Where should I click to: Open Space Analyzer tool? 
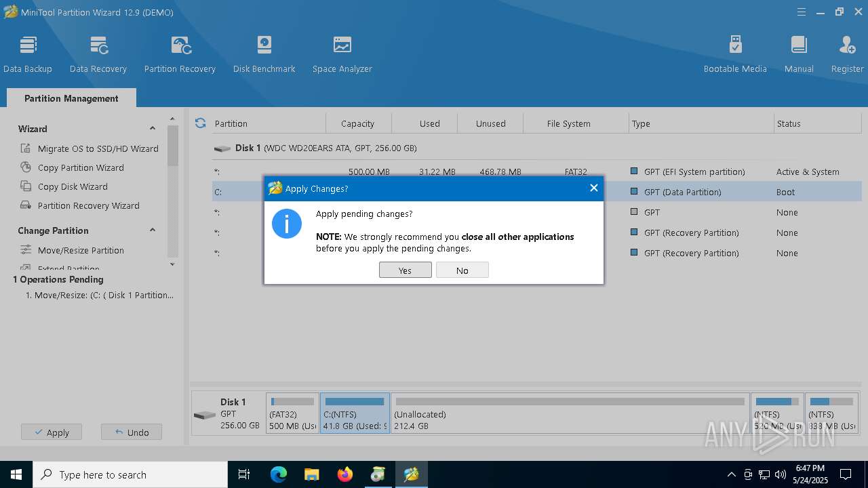pos(342,54)
